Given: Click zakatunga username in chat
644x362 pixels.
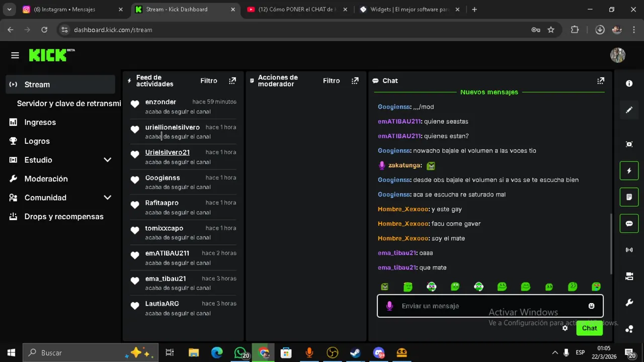Looking at the screenshot, I should click(405, 165).
